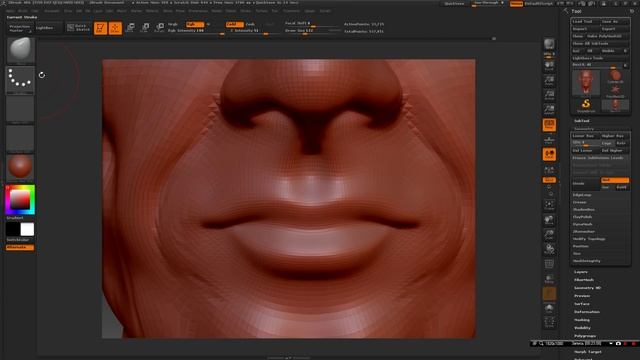This screenshot has height=360, width=640.
Task: Enable Edit mode in top shelf
Action: [100, 28]
